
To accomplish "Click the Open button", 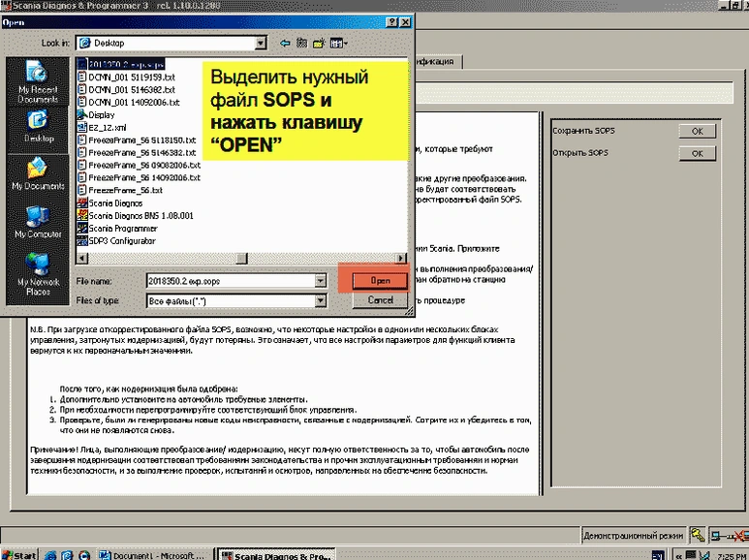I will [x=380, y=280].
